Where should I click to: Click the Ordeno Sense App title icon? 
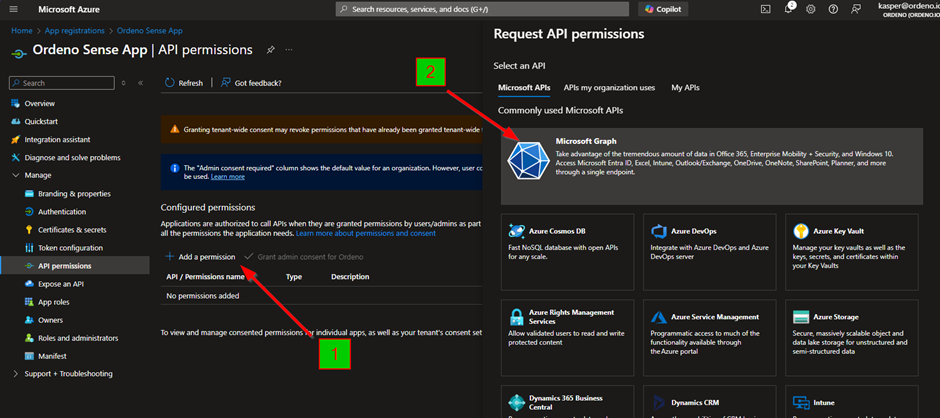[19, 52]
